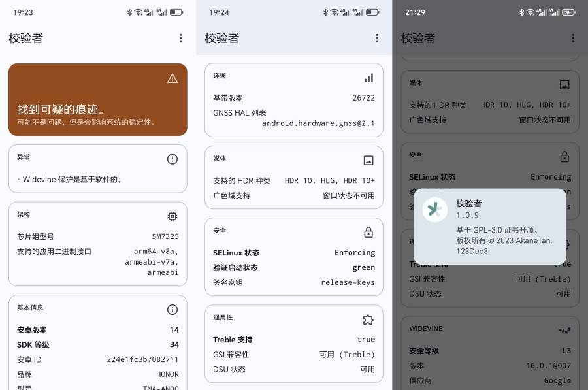Tap the GPL-3.0 license text in the about dialog
588x390 pixels.
(497, 229)
